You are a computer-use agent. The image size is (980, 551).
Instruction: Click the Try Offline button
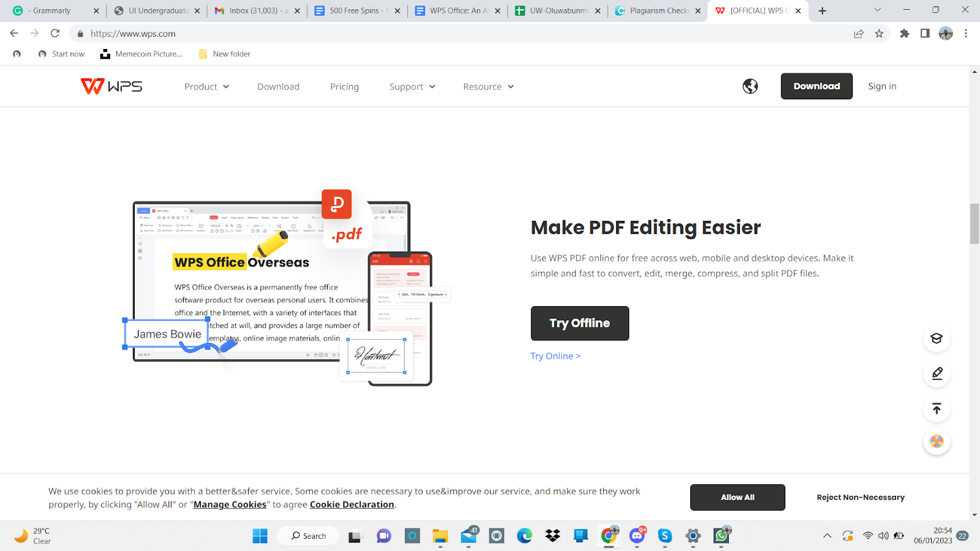click(580, 323)
